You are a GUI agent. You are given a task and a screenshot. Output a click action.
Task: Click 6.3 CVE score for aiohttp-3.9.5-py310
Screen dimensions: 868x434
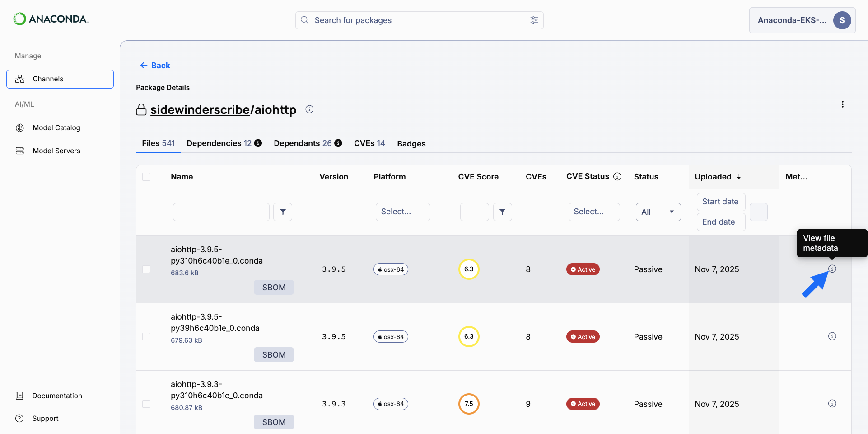pyautogui.click(x=469, y=269)
